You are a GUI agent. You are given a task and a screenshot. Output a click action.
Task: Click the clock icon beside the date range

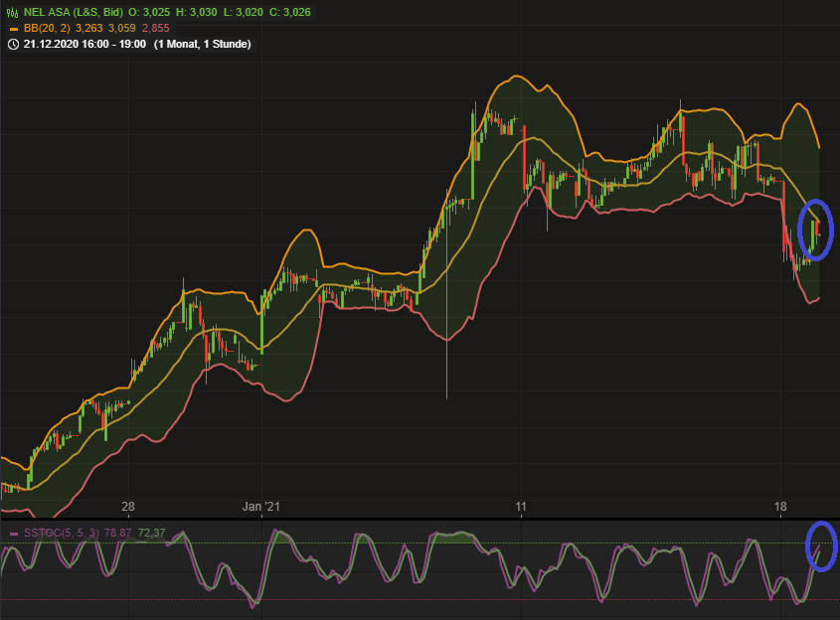pyautogui.click(x=12, y=44)
